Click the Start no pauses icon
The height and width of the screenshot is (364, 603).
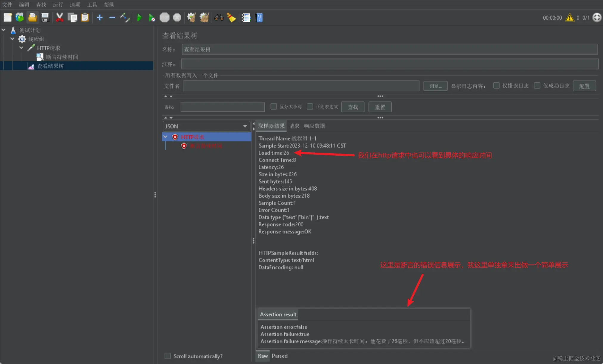coord(152,18)
